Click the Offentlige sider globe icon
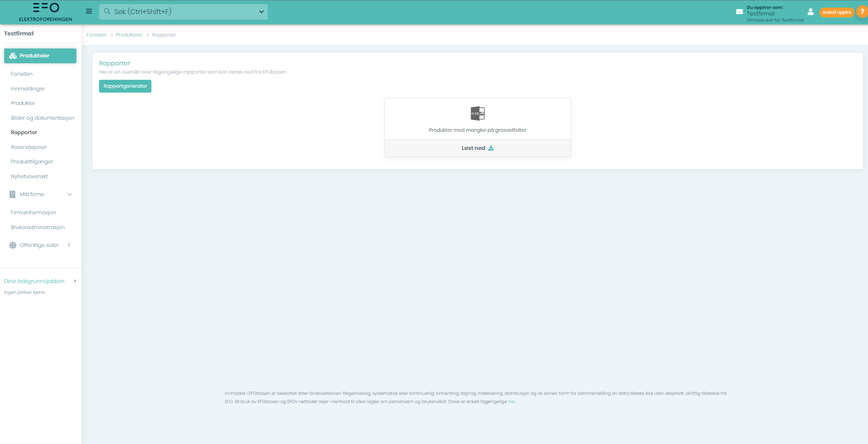868x444 pixels. pos(13,245)
